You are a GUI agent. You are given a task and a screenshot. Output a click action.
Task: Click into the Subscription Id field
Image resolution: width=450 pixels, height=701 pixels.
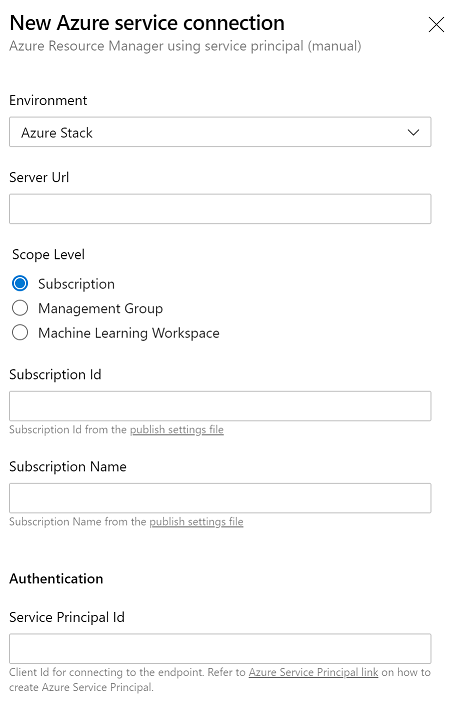coord(220,406)
